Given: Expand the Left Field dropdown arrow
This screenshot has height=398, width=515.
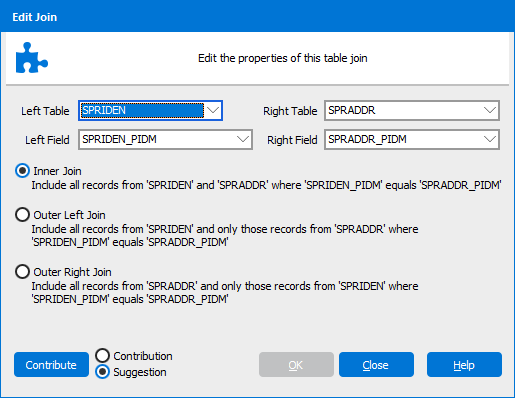Looking at the screenshot, I should (243, 139).
